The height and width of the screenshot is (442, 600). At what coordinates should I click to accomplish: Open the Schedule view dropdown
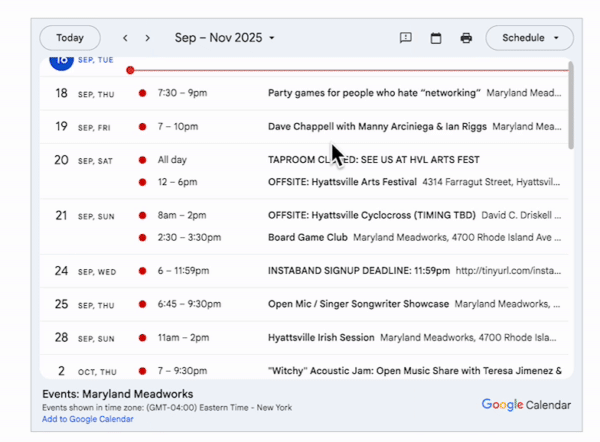pyautogui.click(x=530, y=38)
